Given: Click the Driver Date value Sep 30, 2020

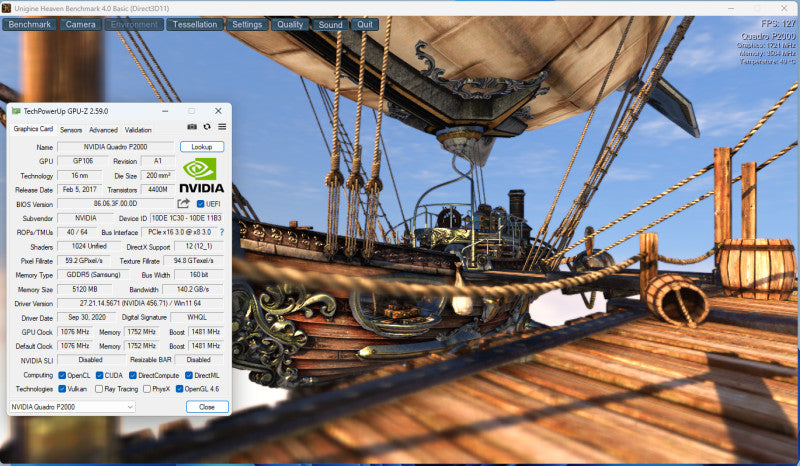Looking at the screenshot, I should (87, 317).
